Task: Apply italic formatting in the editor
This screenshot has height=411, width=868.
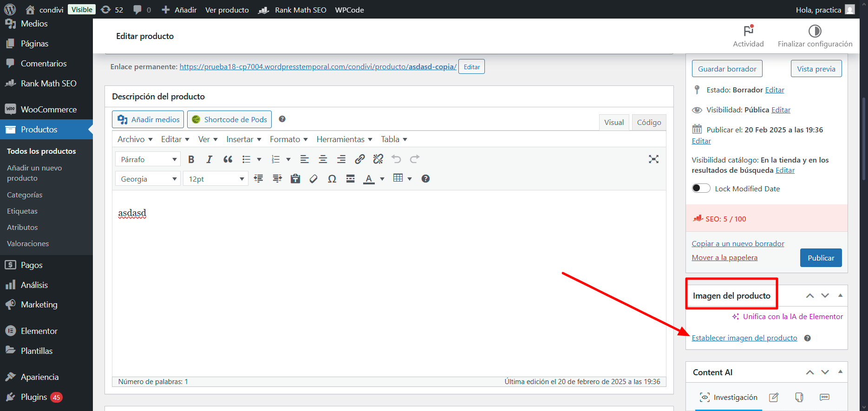Action: click(209, 159)
